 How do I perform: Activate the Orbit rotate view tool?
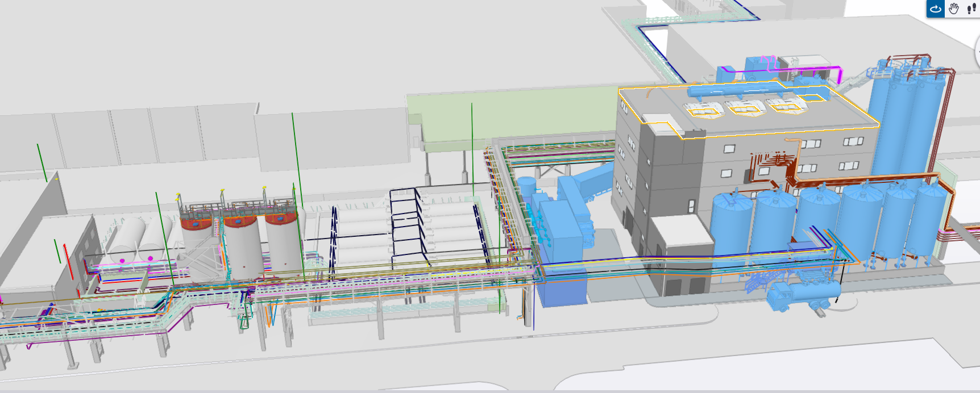pos(936,9)
